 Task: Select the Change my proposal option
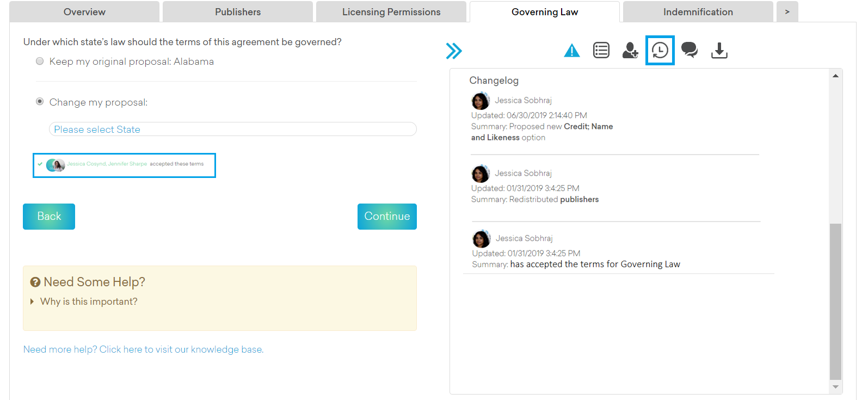coord(40,102)
